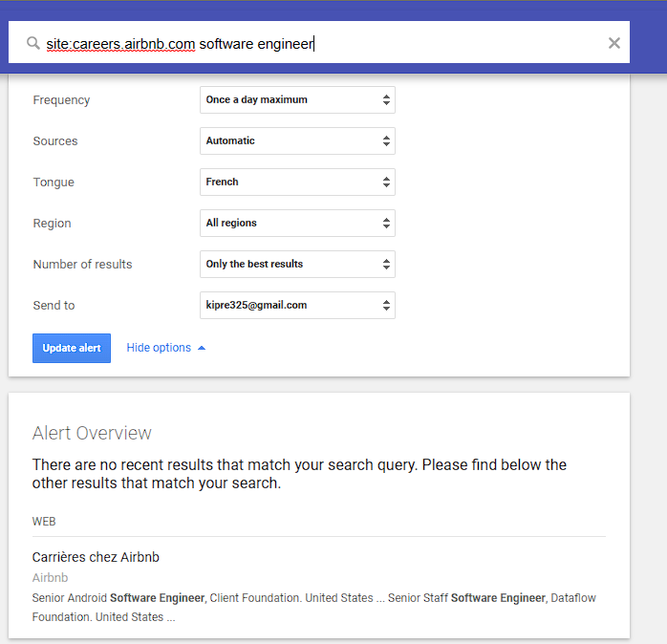Click the Send to dropdown arrows icon
The height and width of the screenshot is (644, 667).
point(386,306)
